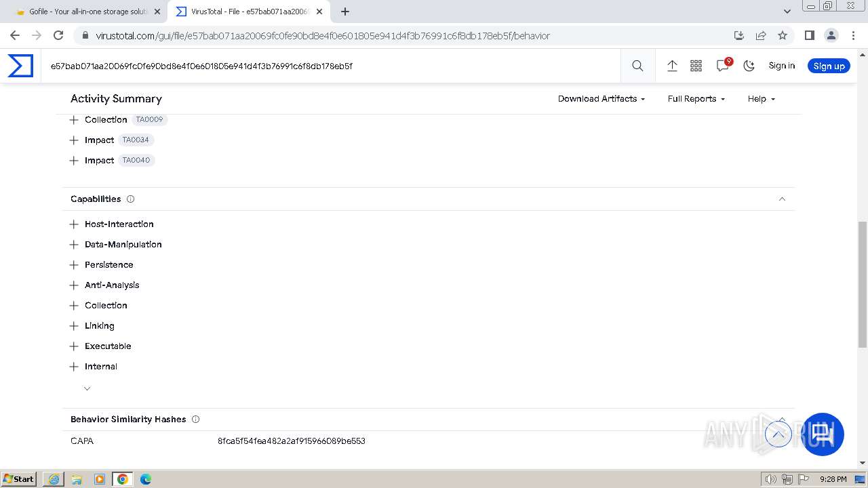Open the VirusTotal home logo
This screenshot has height=488, width=868.
click(20, 66)
